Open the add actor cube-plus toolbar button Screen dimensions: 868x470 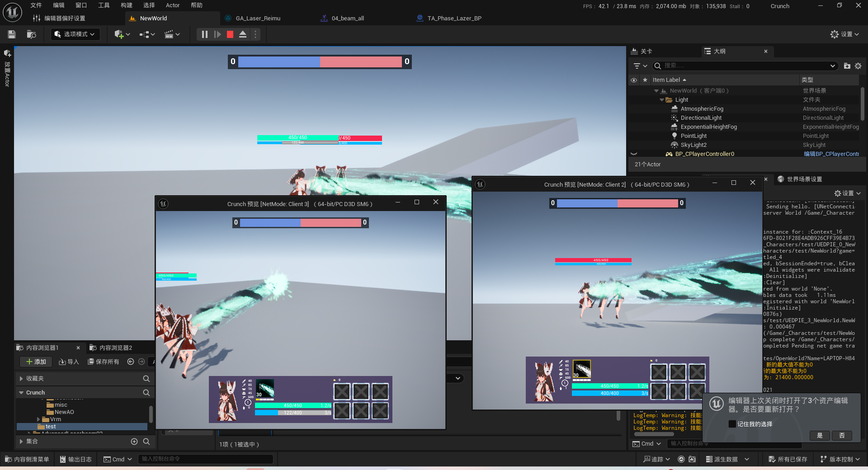click(x=122, y=34)
